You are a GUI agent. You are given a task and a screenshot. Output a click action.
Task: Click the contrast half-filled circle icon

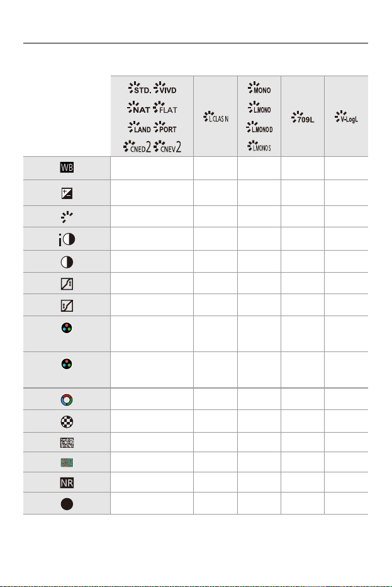tap(67, 262)
